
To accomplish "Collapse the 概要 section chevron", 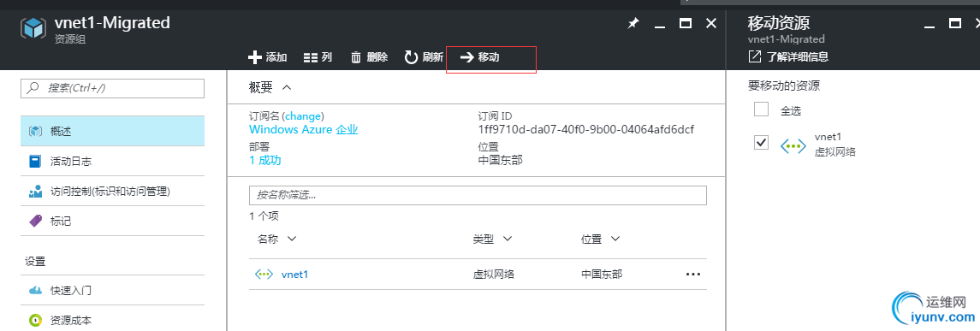I will pos(287,87).
